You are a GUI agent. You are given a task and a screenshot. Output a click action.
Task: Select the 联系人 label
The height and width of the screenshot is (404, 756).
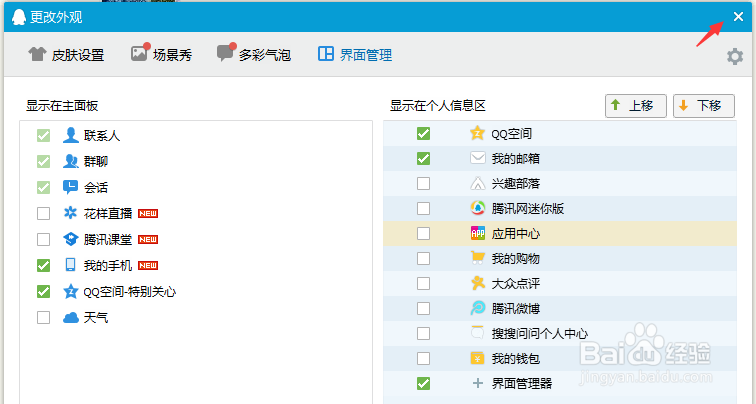coord(102,135)
